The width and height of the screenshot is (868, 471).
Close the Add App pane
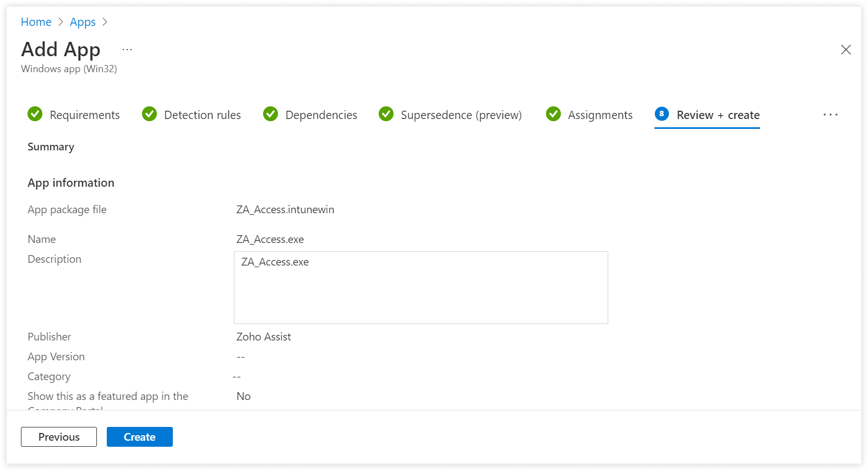pyautogui.click(x=845, y=50)
